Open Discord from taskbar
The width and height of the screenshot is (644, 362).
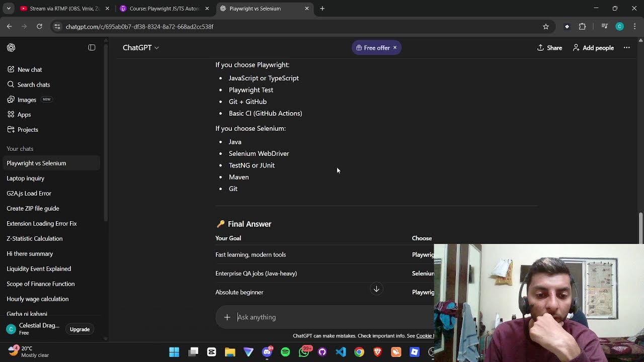click(267, 352)
